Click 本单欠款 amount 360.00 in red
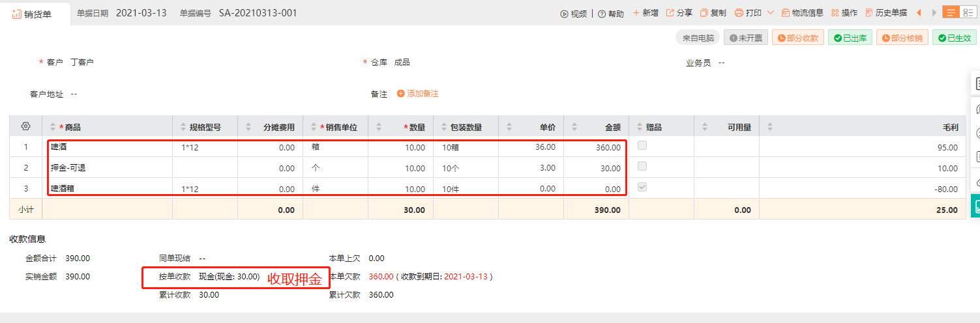This screenshot has height=323, width=980. pyautogui.click(x=381, y=277)
